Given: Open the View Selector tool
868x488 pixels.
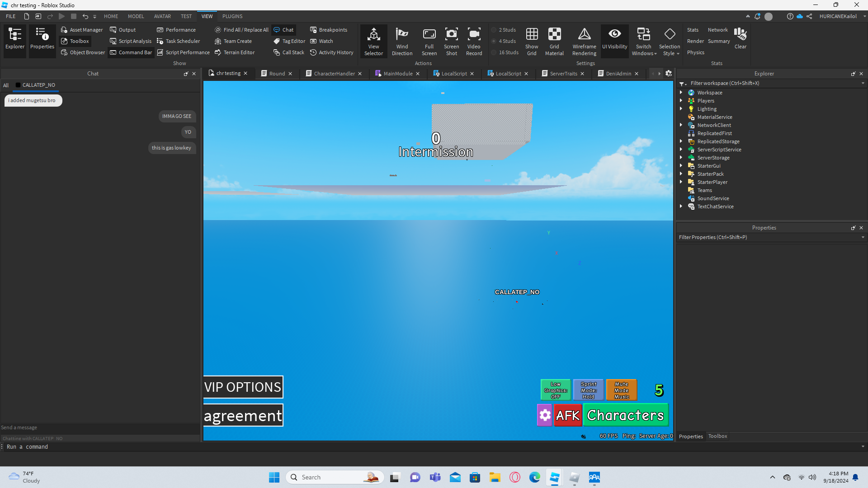Looking at the screenshot, I should click(x=373, y=41).
